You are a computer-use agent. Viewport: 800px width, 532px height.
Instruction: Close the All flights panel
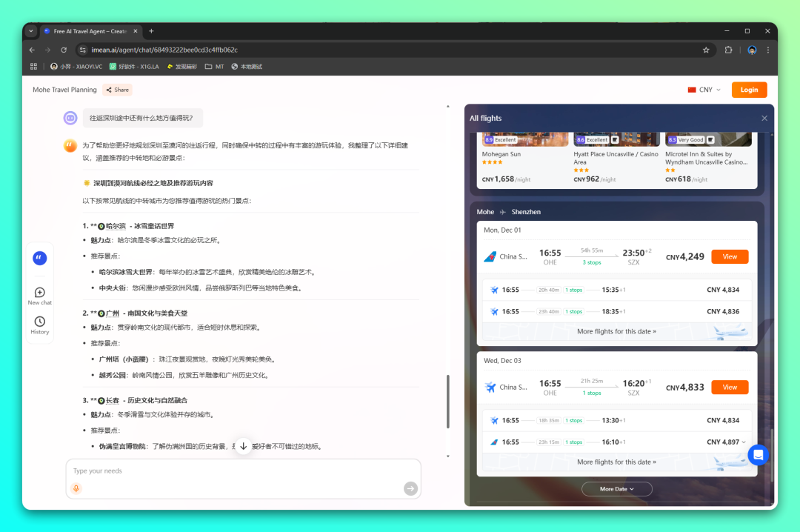point(764,119)
